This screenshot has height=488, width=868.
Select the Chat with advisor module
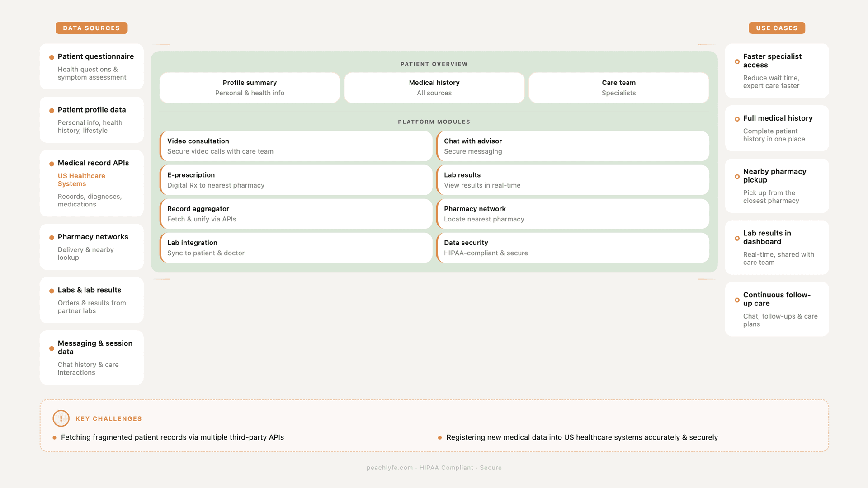tap(573, 146)
